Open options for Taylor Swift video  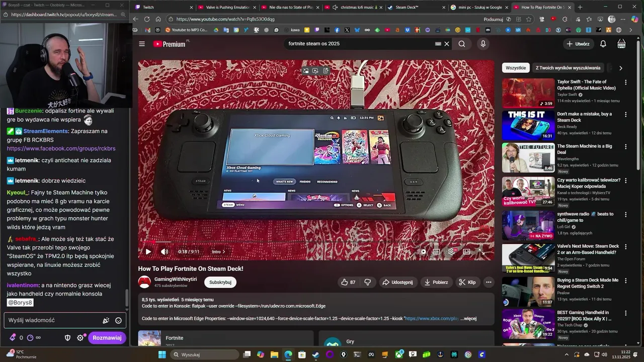(x=626, y=82)
